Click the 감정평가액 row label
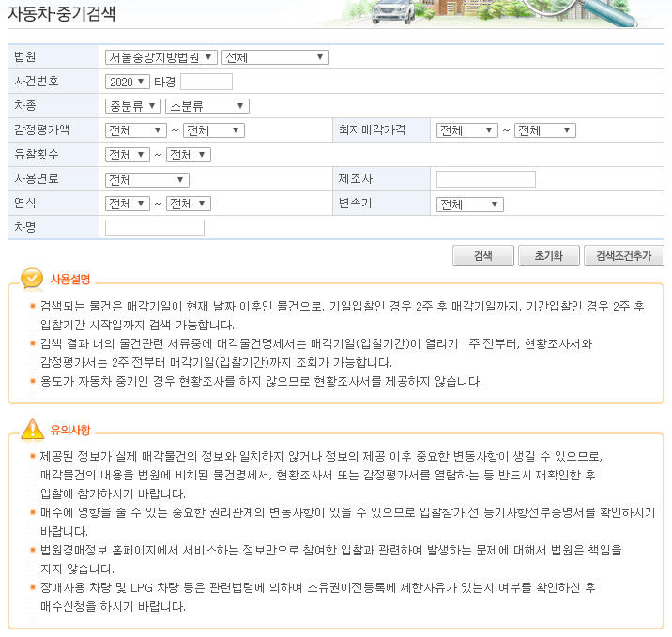This screenshot has width=672, height=637. click(41, 129)
